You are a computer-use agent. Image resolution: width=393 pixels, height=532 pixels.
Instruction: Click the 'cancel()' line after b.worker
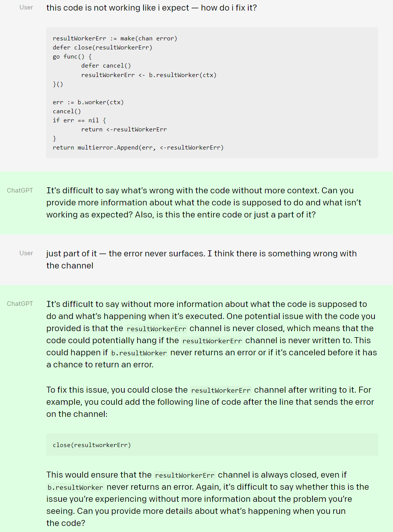pos(67,111)
